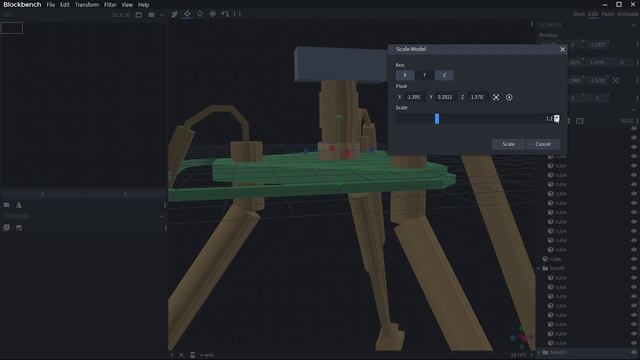
Task: Click the image icon under UV panel
Action: (7, 205)
